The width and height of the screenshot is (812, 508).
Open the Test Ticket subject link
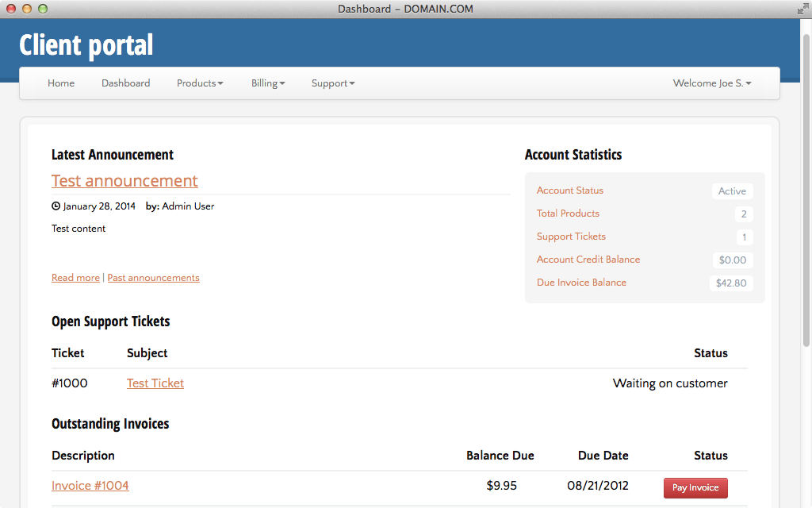tap(155, 383)
